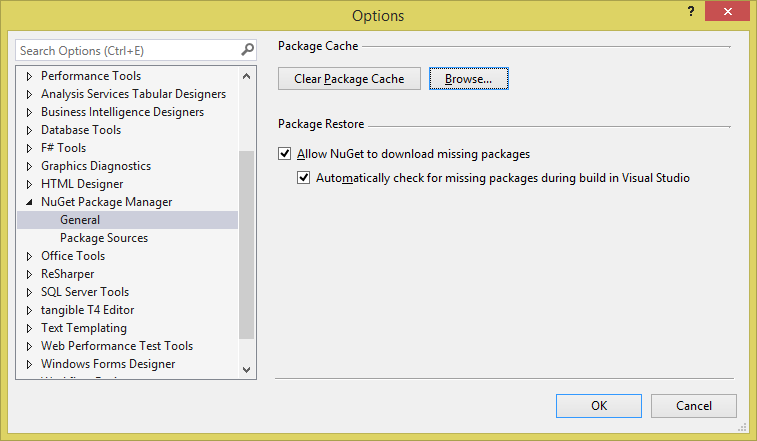Select Database Tools in the tree
Screen dimensions: 757x441
[81, 130]
